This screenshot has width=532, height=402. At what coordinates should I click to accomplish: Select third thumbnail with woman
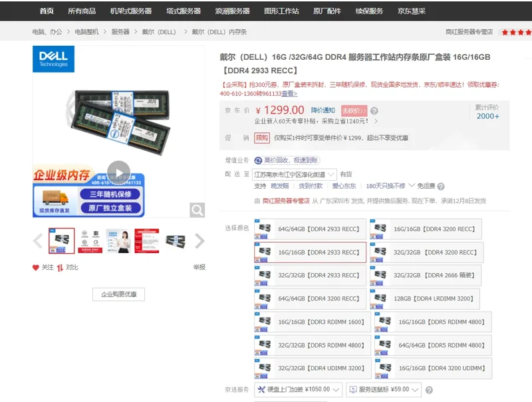pyautogui.click(x=119, y=241)
